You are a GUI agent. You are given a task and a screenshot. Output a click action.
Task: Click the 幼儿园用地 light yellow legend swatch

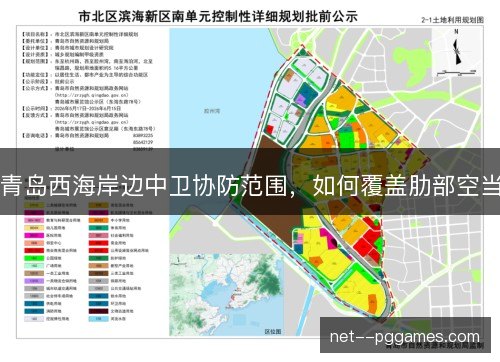[34, 228]
